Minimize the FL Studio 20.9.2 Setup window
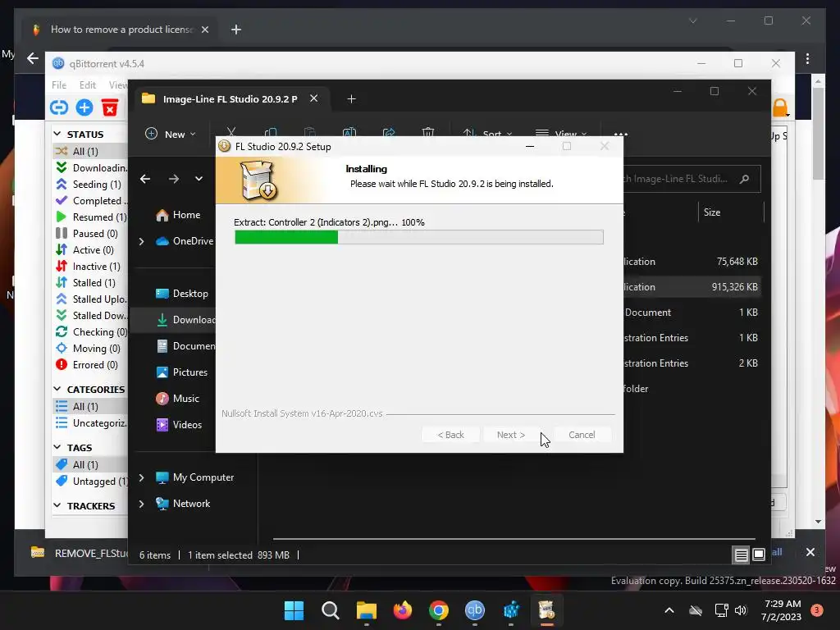The width and height of the screenshot is (840, 630). [x=530, y=146]
